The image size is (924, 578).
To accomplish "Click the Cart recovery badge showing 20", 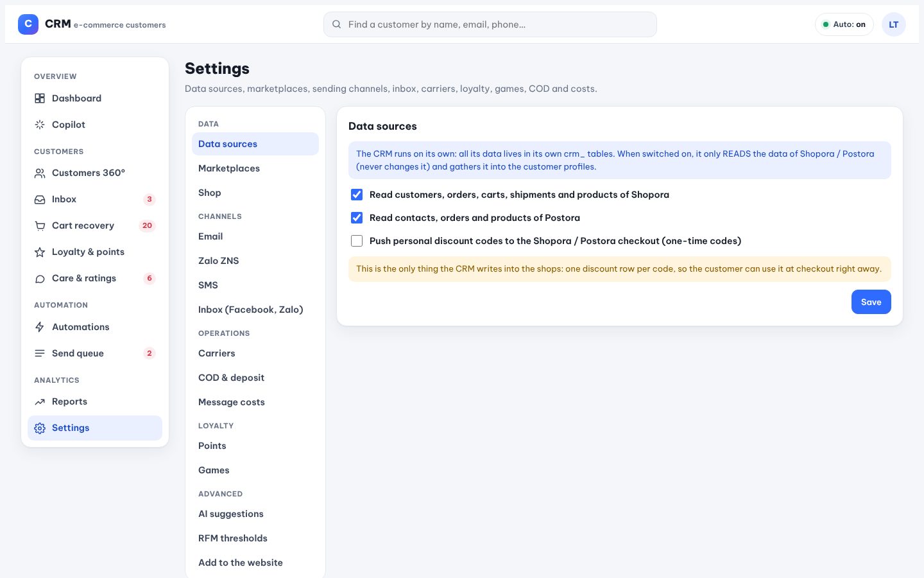I will tap(147, 225).
